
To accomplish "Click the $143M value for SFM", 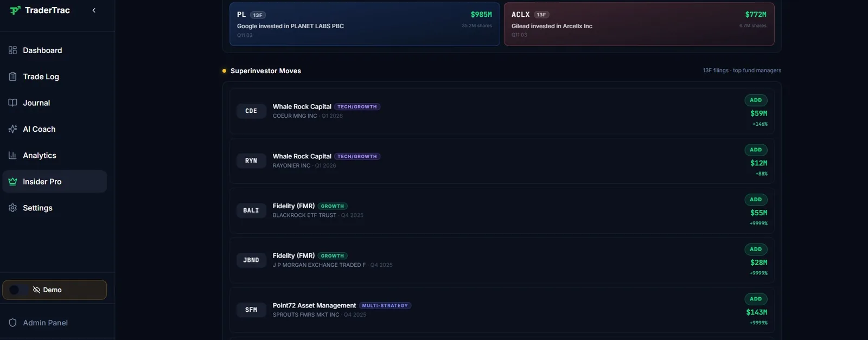I will [756, 312].
